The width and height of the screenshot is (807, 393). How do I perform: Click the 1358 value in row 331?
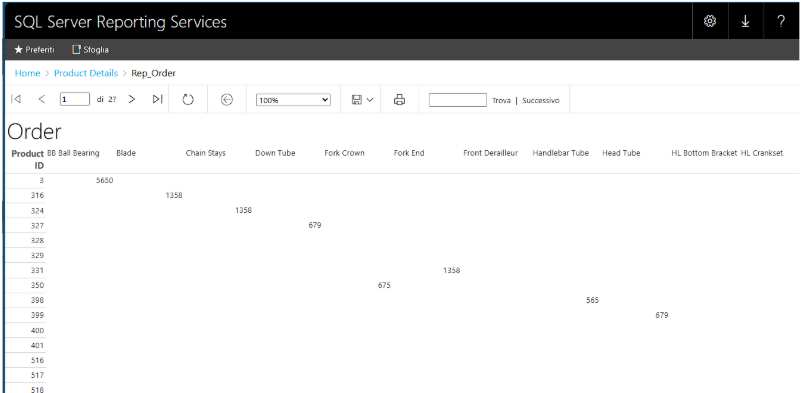(451, 270)
